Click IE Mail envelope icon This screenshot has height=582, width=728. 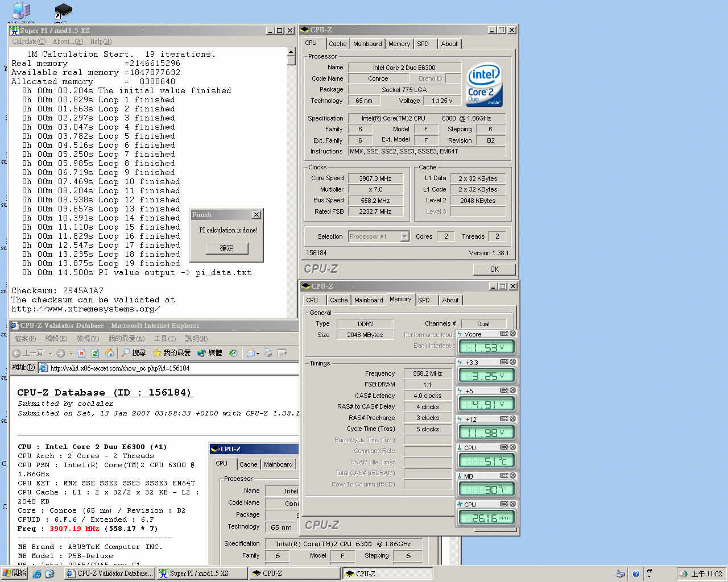click(x=250, y=353)
